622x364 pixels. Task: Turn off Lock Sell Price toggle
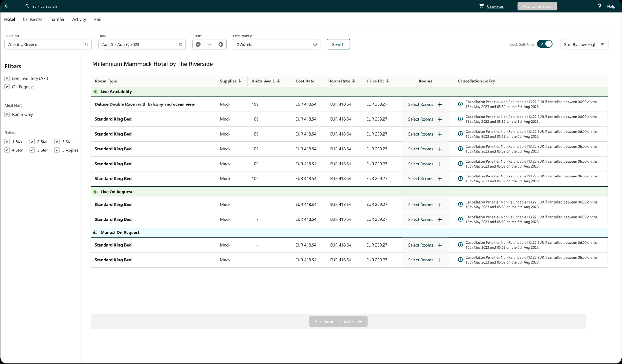pyautogui.click(x=545, y=44)
